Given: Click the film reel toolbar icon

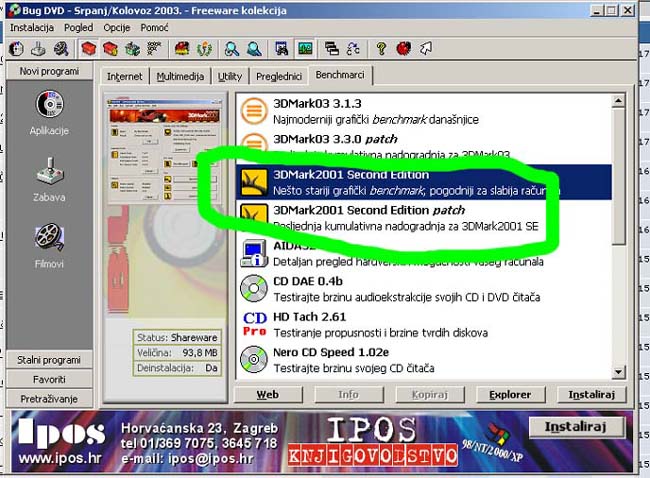Looking at the screenshot, I should pos(61,49).
